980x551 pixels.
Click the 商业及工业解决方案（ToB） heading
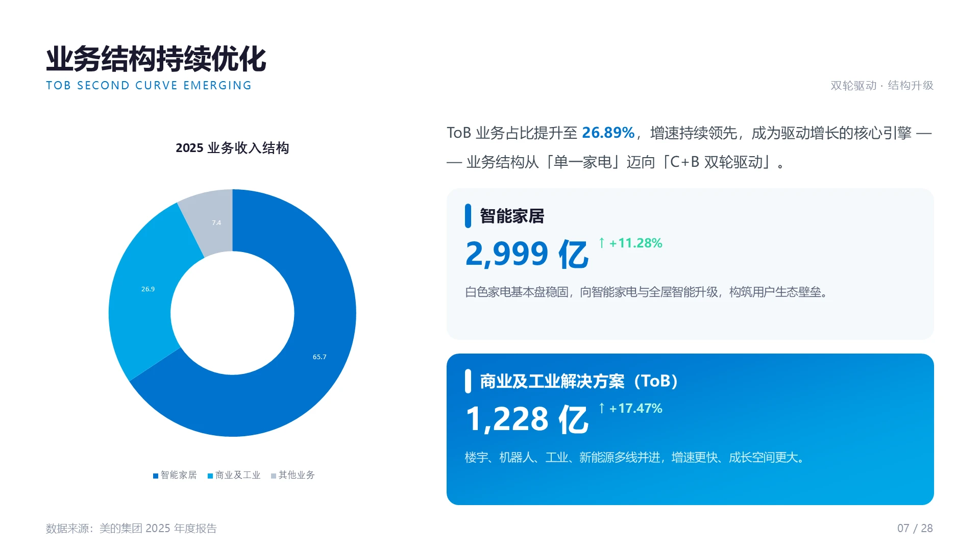point(579,381)
